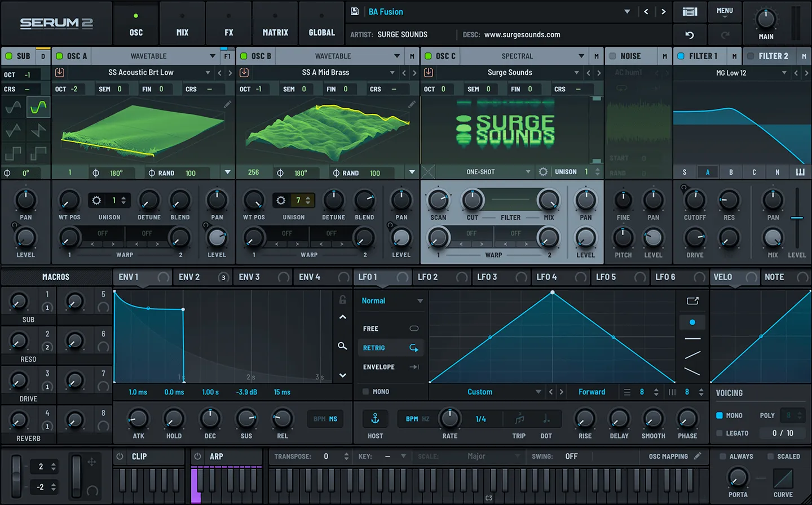Switch to the FX tab
Screen dimensions: 812x505
228,23
